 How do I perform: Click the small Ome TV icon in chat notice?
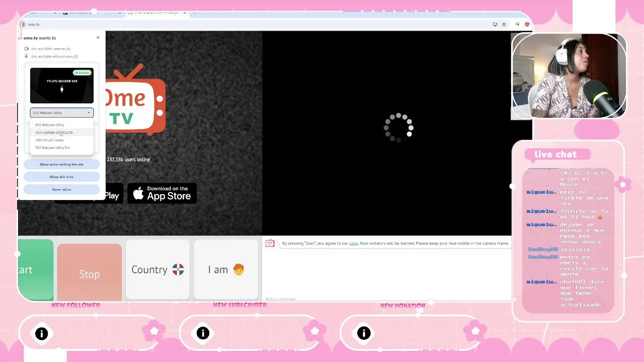pos(270,243)
